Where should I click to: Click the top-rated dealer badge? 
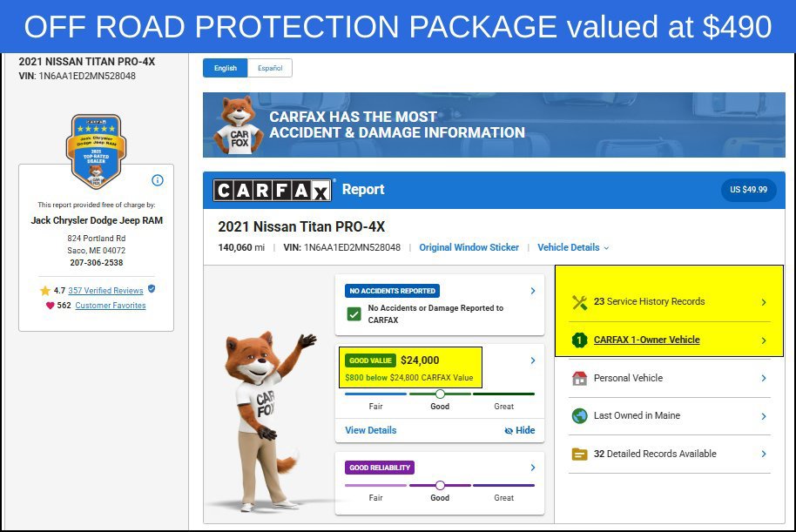coord(96,152)
